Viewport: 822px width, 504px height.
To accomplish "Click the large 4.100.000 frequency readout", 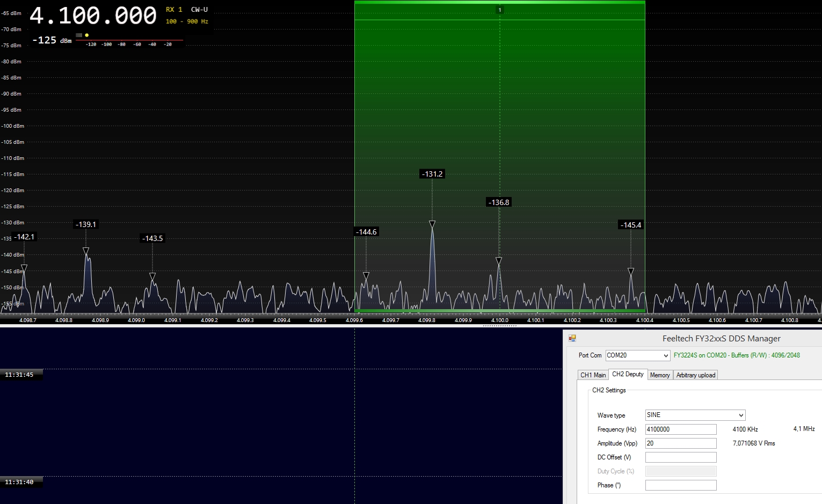I will coord(93,16).
